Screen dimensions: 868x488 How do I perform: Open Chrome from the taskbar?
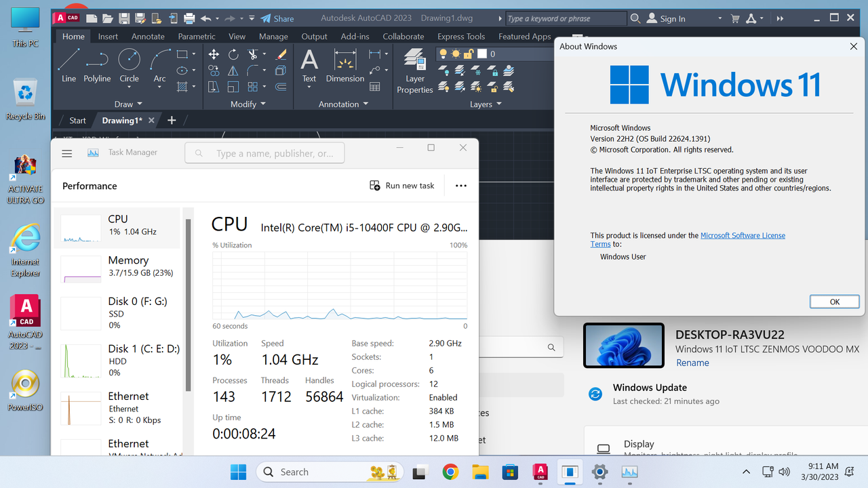[x=450, y=472]
